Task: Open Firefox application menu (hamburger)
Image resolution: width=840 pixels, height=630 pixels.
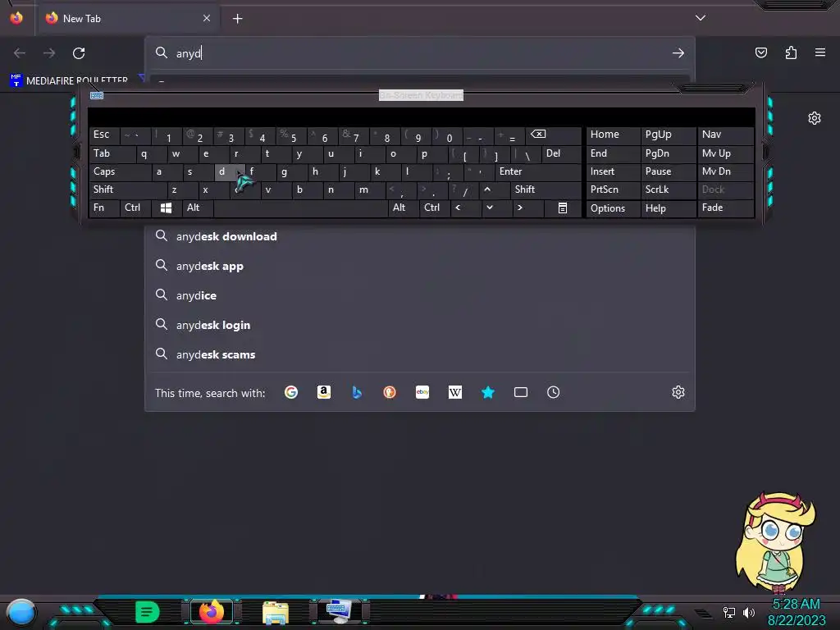Action: 820,52
